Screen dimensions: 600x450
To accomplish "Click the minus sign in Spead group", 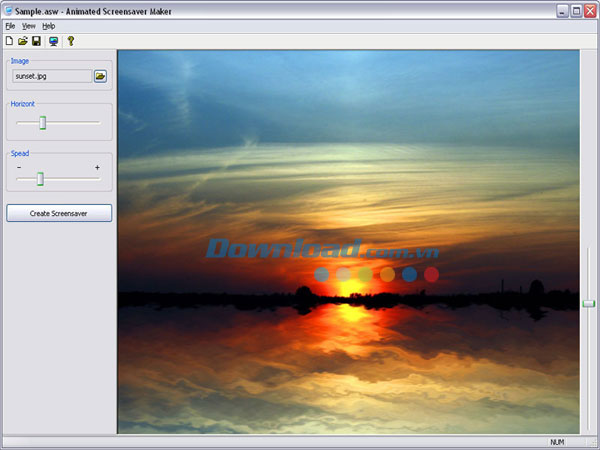I will [19, 167].
